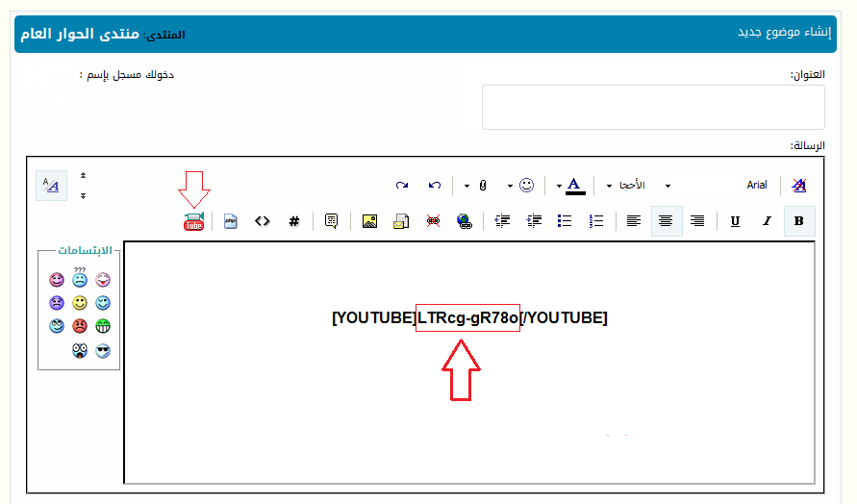Open the text color dropdown arrow
Image resolution: width=857 pixels, height=504 pixels.
tap(559, 186)
